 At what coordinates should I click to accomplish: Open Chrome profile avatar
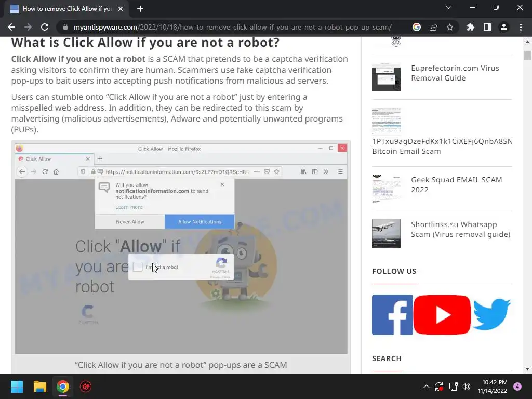click(504, 27)
